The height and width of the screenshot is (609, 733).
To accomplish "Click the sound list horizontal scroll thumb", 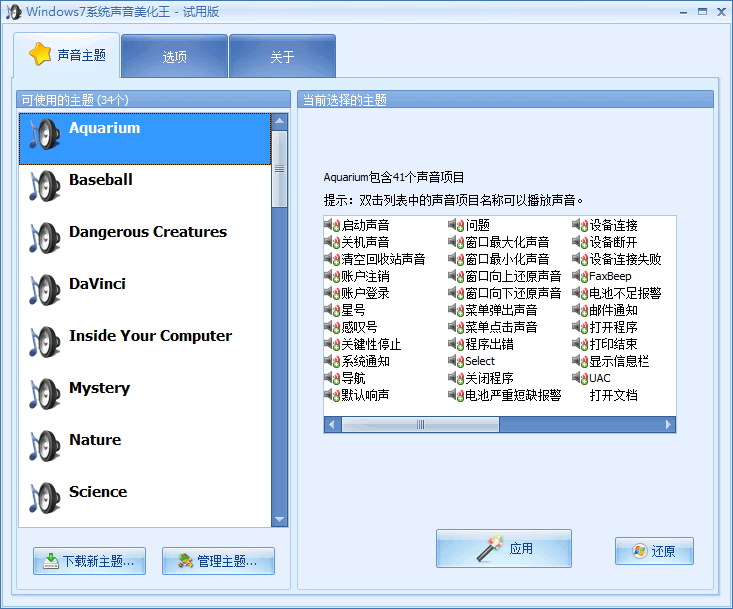I will click(420, 424).
